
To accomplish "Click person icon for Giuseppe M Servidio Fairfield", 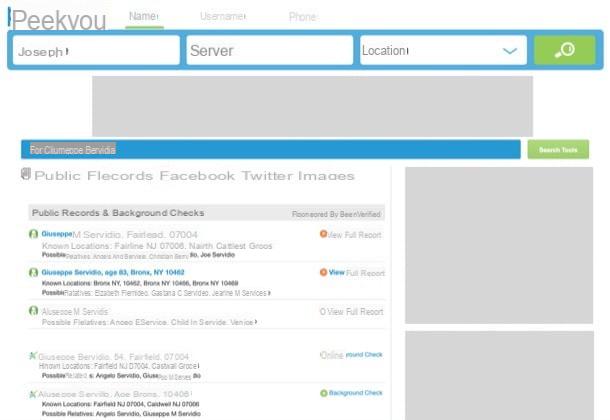I will coord(34,234).
